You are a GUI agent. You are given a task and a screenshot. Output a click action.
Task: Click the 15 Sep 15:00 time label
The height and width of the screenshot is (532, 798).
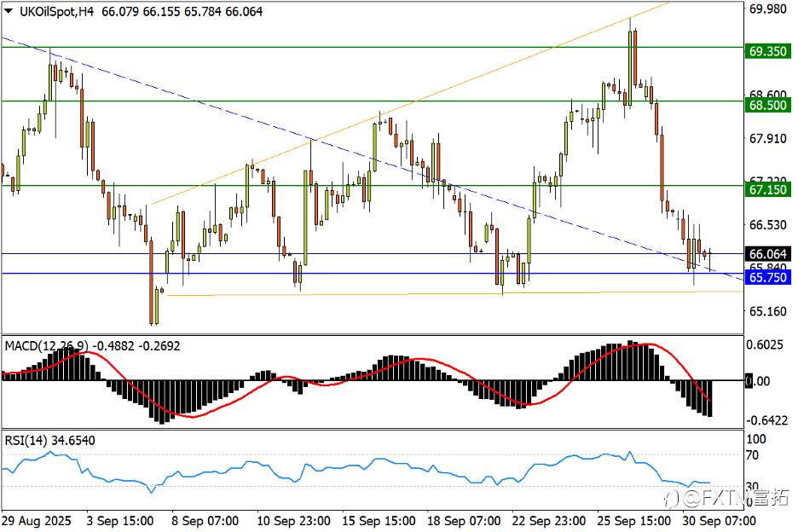(379, 521)
